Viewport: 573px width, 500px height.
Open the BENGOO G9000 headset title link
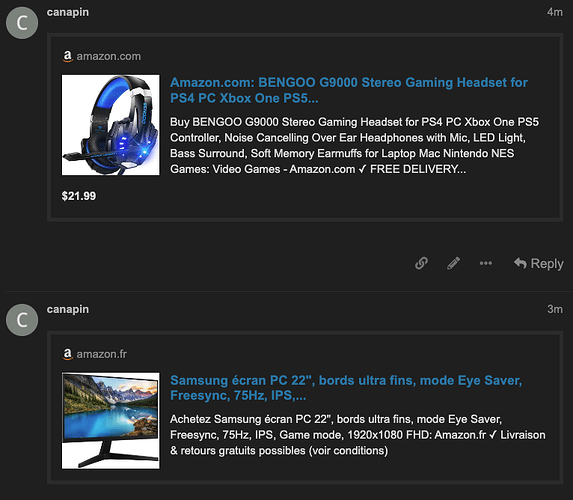pos(349,90)
